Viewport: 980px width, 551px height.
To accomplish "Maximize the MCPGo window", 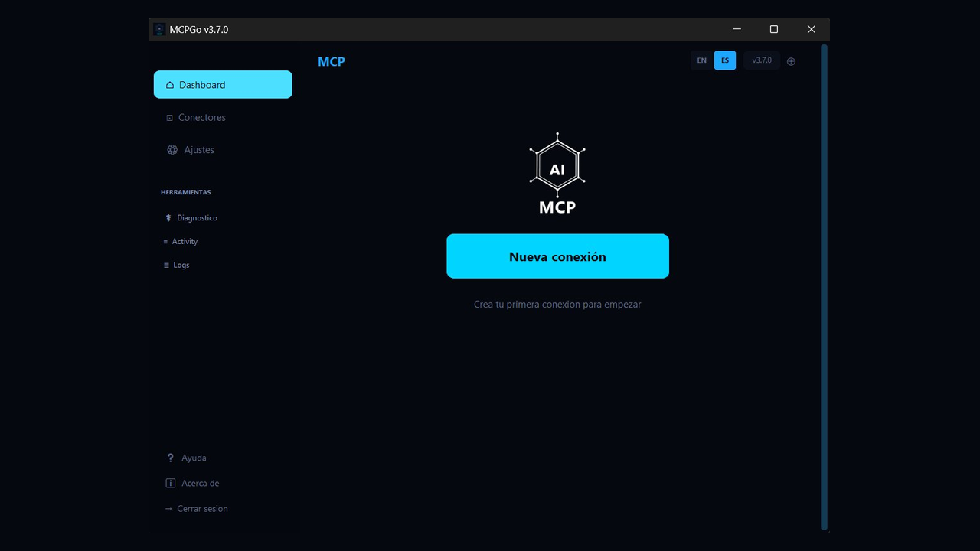I will click(x=774, y=29).
